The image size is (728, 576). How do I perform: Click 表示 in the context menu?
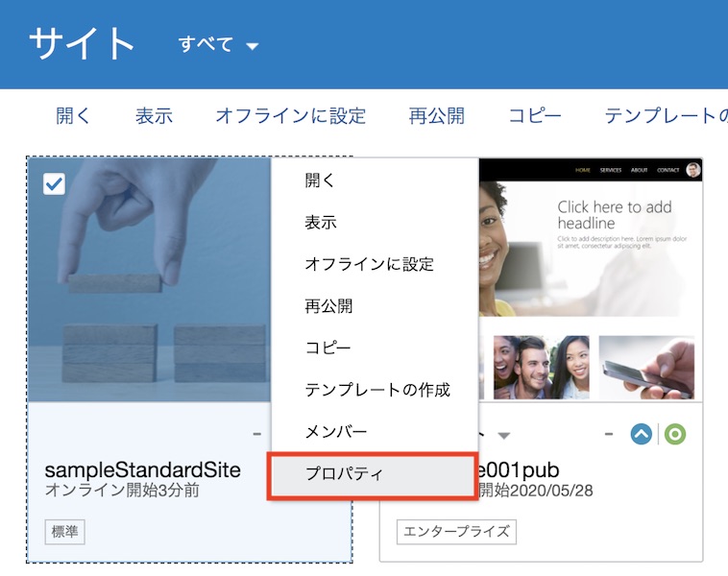320,222
